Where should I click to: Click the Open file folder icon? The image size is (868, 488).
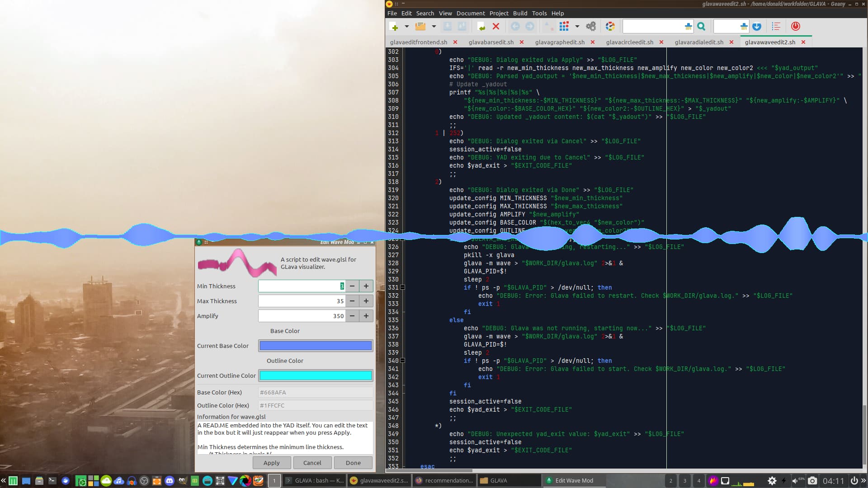[420, 27]
